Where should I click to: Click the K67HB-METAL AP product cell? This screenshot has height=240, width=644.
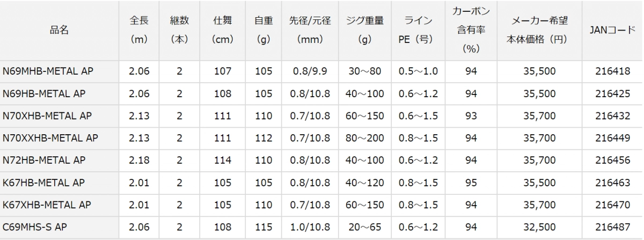44,183
